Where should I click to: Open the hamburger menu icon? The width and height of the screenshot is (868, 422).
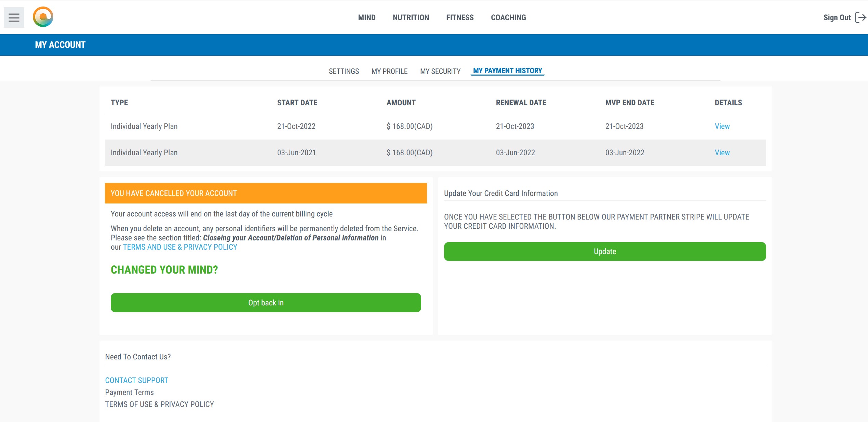click(14, 17)
